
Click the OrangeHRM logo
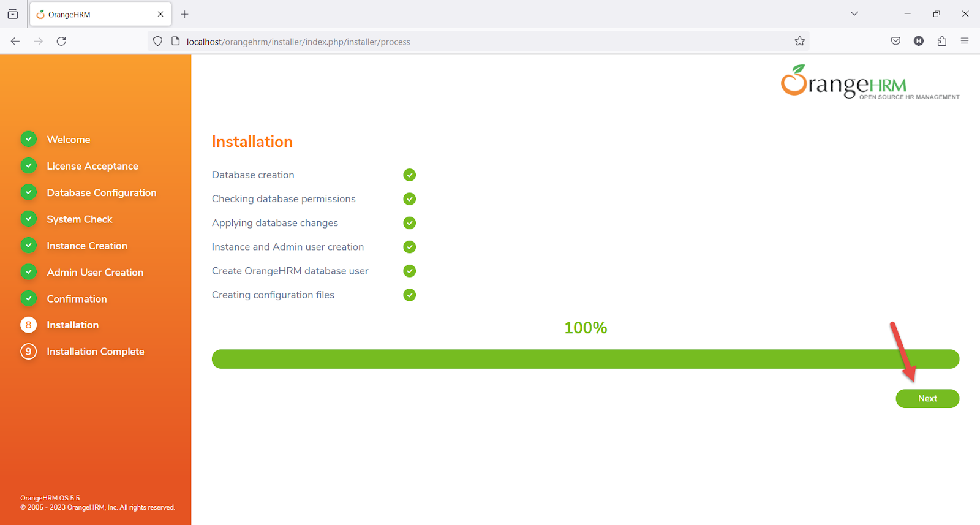tap(870, 82)
